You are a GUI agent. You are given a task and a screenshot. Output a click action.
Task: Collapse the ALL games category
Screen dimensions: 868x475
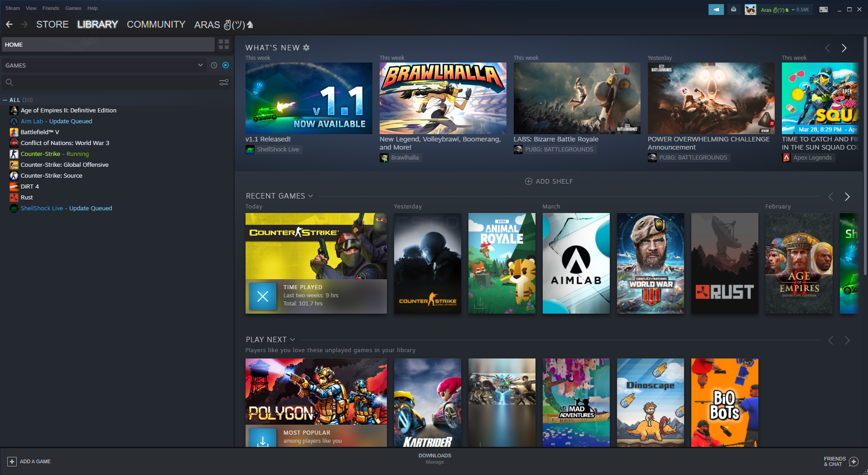[x=5, y=100]
